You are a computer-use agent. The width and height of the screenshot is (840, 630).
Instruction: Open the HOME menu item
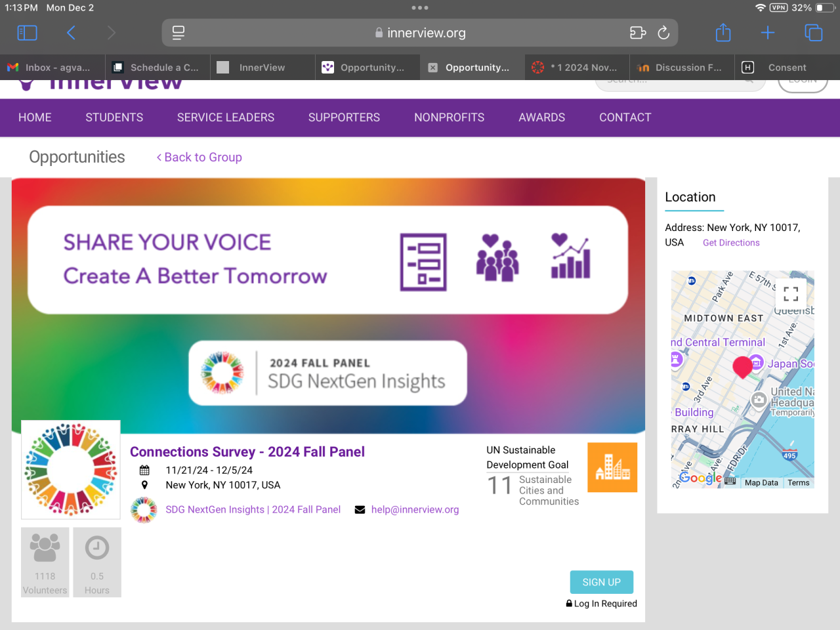pyautogui.click(x=35, y=117)
